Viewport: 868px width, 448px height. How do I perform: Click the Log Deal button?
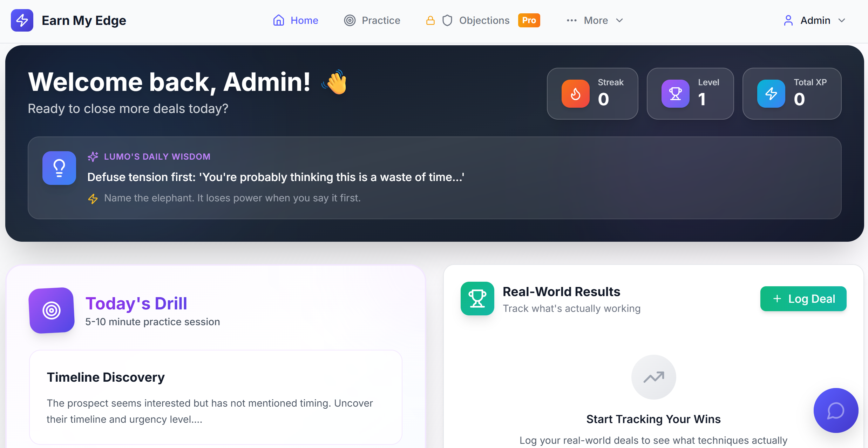point(803,299)
